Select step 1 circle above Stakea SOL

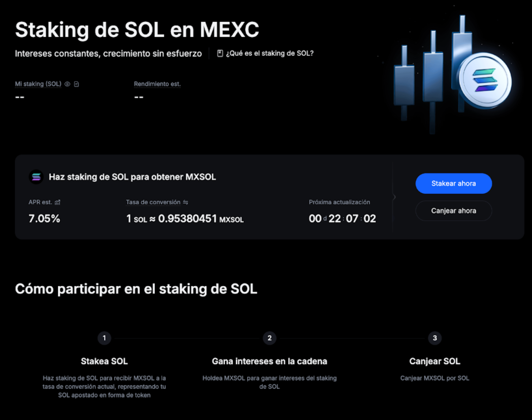[104, 338]
